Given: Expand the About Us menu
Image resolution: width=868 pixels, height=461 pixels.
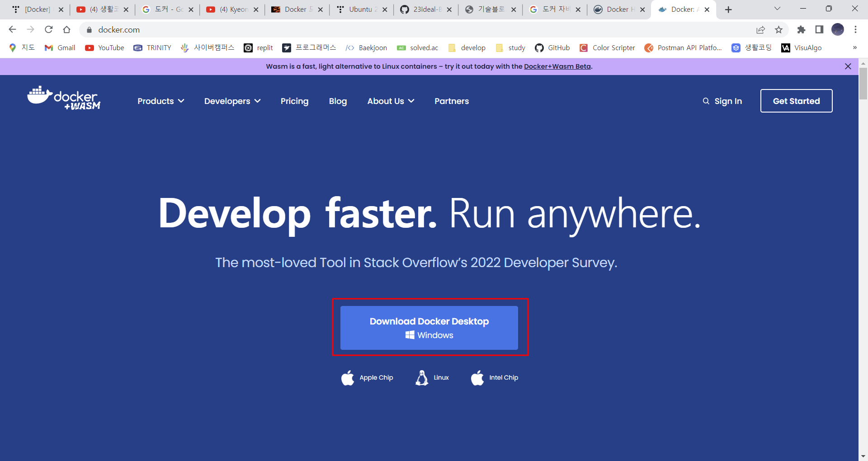Looking at the screenshot, I should point(391,101).
